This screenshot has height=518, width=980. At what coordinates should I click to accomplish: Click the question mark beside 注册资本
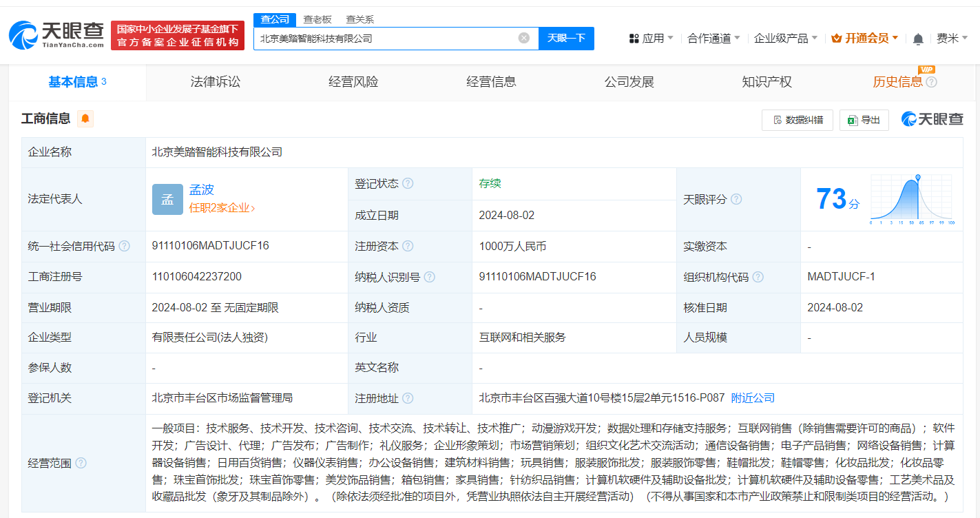click(409, 246)
